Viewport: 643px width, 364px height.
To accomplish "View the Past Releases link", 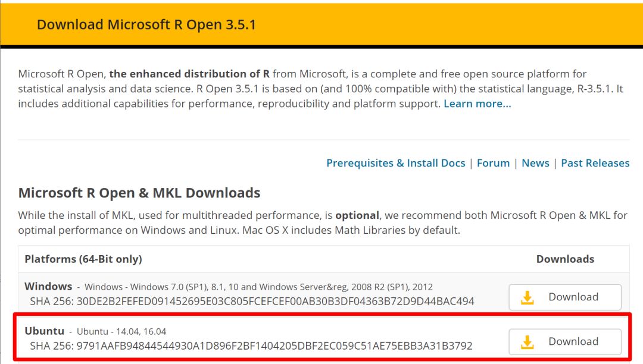I will tap(595, 163).
